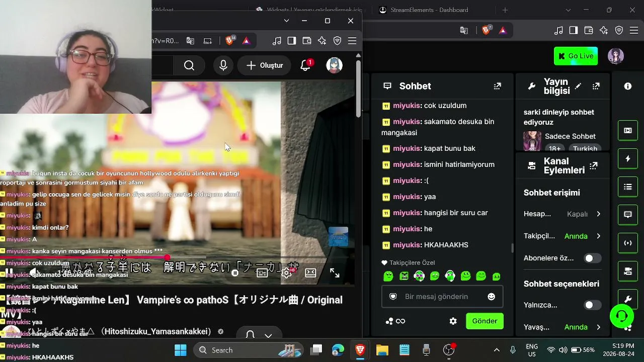Pop out the Yayın bilgisi panel
Image resolution: width=644 pixels, height=362 pixels.
[x=596, y=86]
